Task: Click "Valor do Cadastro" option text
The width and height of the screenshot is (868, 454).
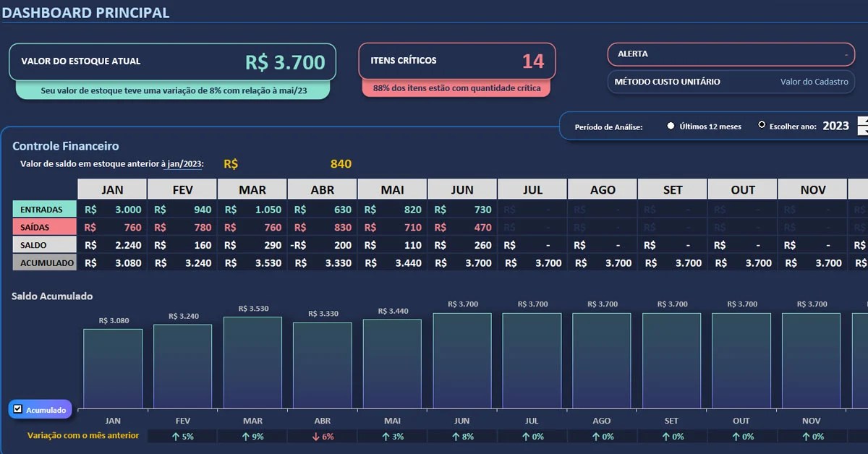Action: pos(816,82)
